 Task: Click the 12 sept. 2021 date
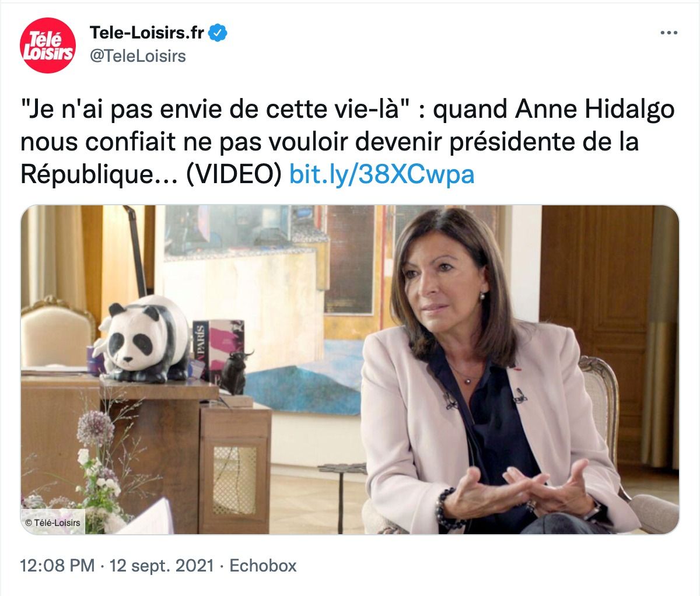pyautogui.click(x=162, y=566)
